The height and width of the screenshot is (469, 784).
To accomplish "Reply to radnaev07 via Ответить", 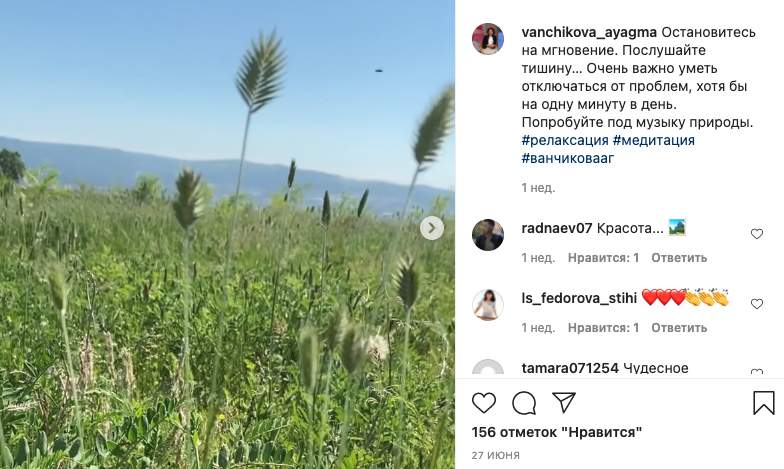I will pyautogui.click(x=679, y=258).
